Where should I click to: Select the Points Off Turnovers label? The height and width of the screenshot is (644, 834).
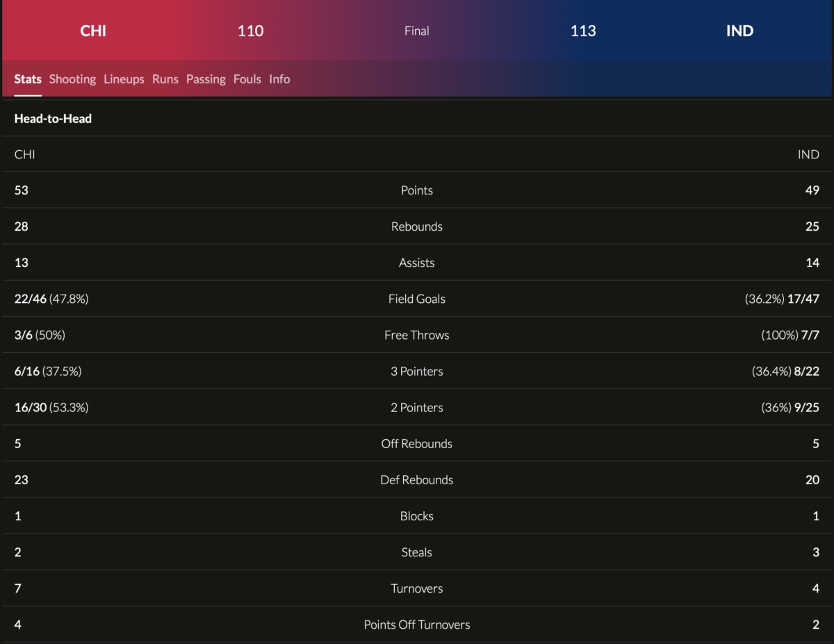point(417,625)
